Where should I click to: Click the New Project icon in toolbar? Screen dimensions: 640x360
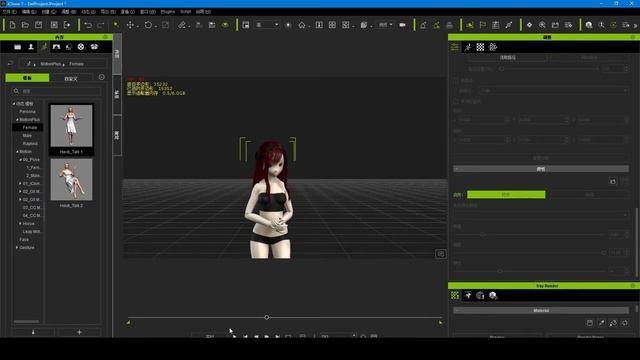tap(12, 25)
